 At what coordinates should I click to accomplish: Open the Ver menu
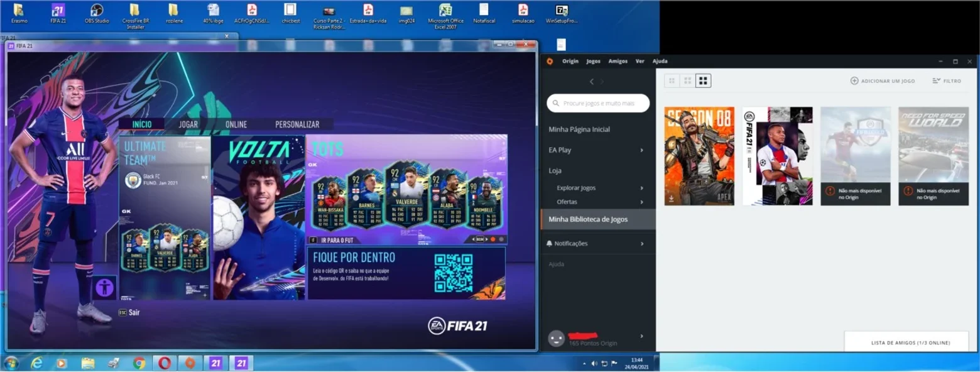click(x=640, y=61)
